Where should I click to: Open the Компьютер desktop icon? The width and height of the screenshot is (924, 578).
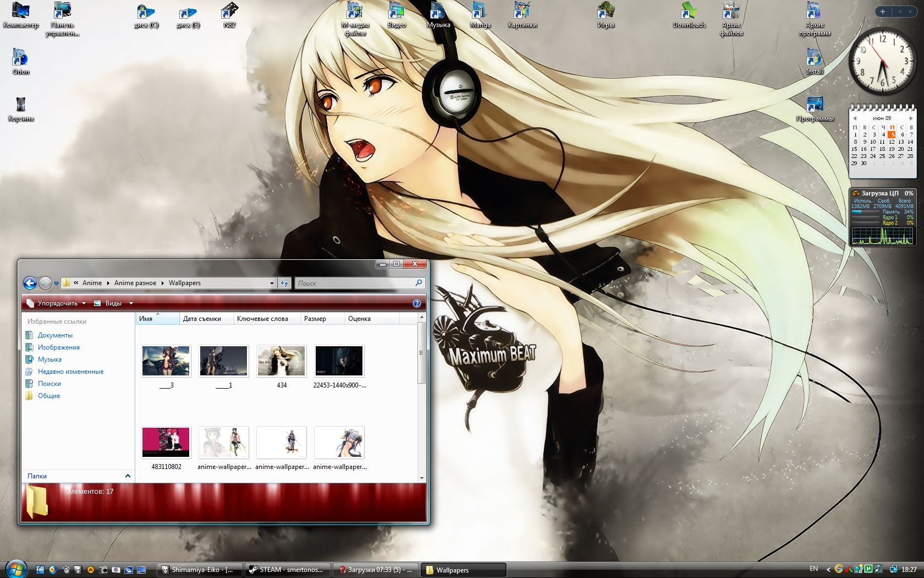[x=20, y=15]
